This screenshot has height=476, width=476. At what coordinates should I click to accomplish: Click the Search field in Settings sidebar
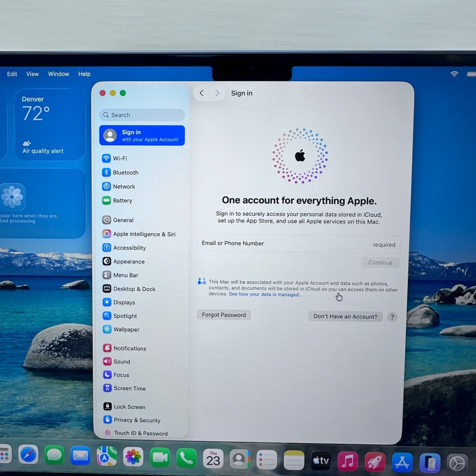pos(142,115)
